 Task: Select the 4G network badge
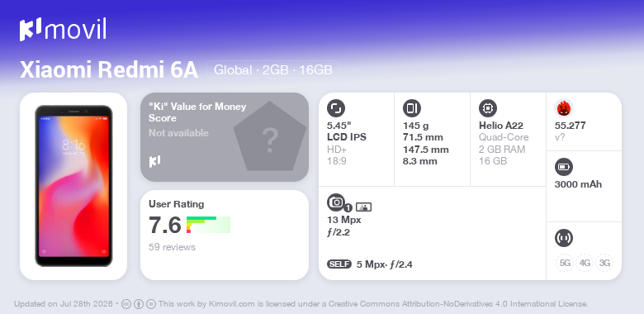(584, 263)
